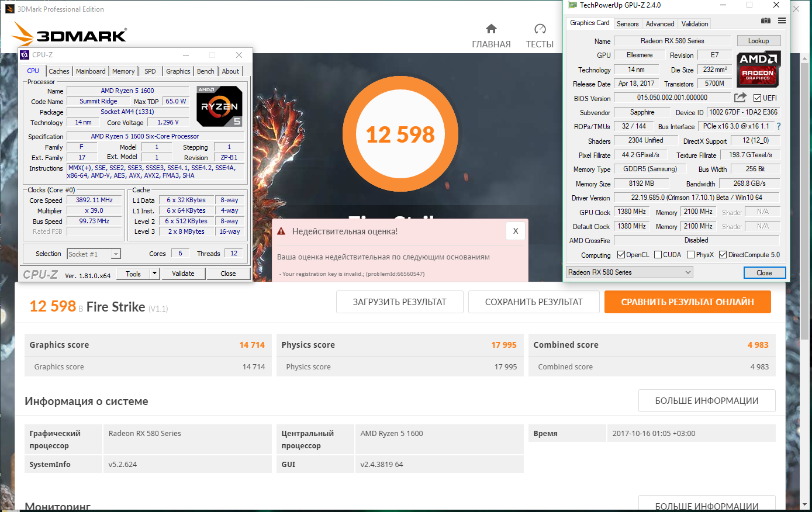Click the Close button in GPU-Z
The image size is (812, 512).
pyautogui.click(x=764, y=273)
